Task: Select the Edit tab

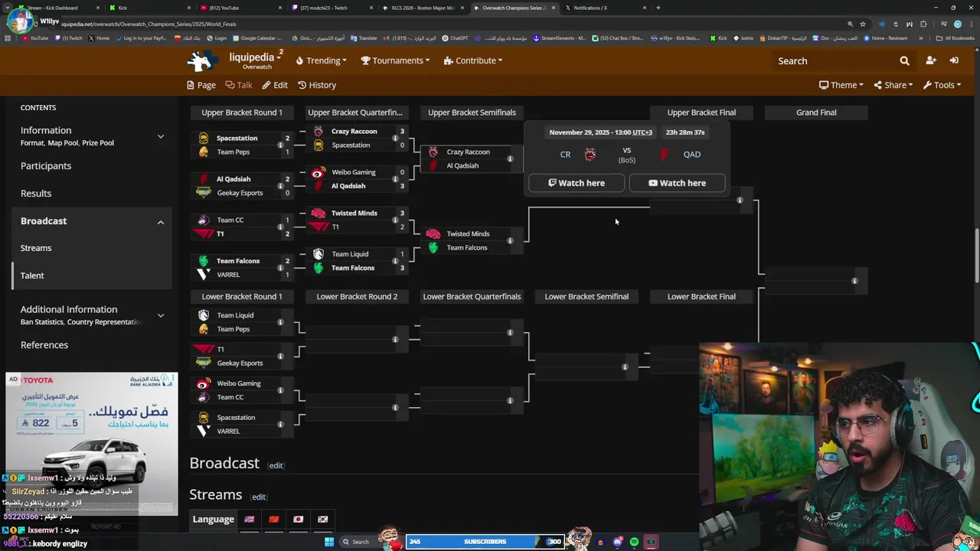Action: 275,85
